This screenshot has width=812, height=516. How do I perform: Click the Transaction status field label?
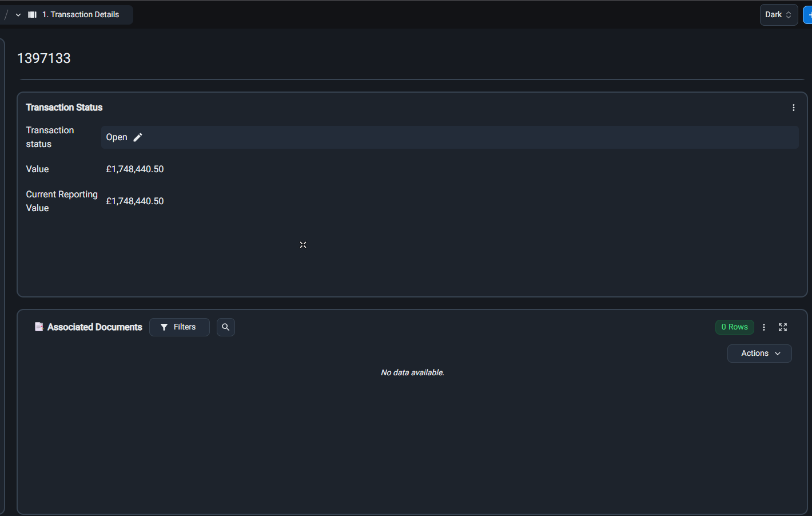(50, 137)
